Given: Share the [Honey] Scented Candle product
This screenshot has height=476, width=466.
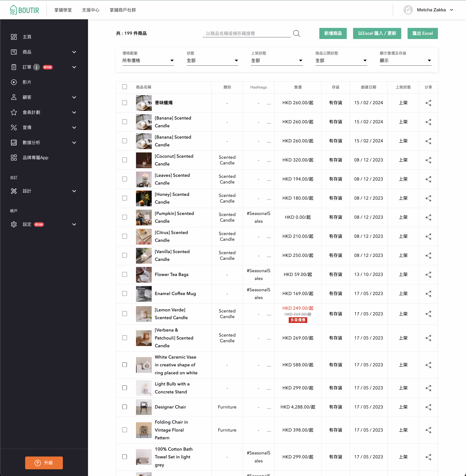Looking at the screenshot, I should (428, 198).
